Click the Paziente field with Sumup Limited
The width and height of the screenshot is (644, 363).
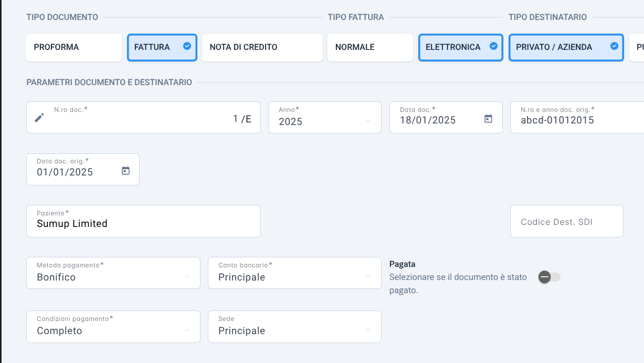tap(143, 221)
